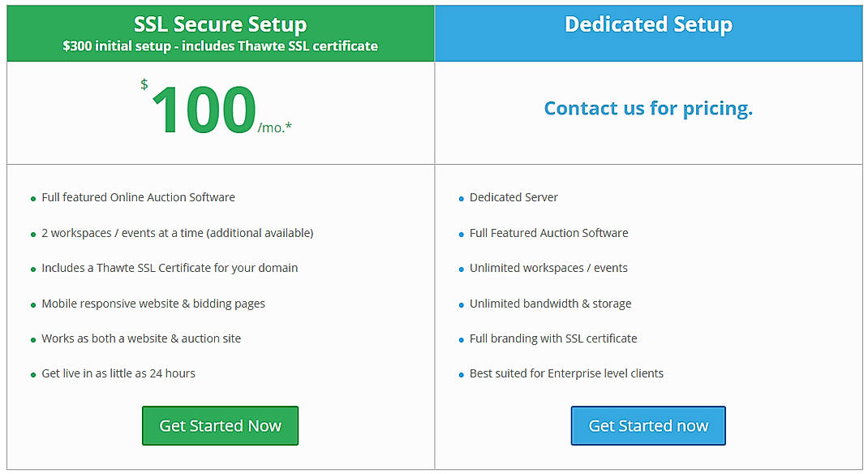The width and height of the screenshot is (868, 474).
Task: Click the Full branding with SSL certificate item
Action: tap(553, 338)
